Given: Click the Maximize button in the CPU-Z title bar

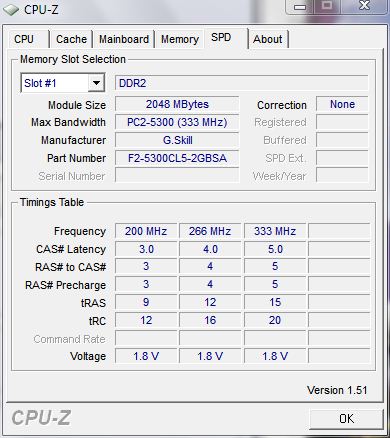Looking at the screenshot, I should click(x=327, y=6).
